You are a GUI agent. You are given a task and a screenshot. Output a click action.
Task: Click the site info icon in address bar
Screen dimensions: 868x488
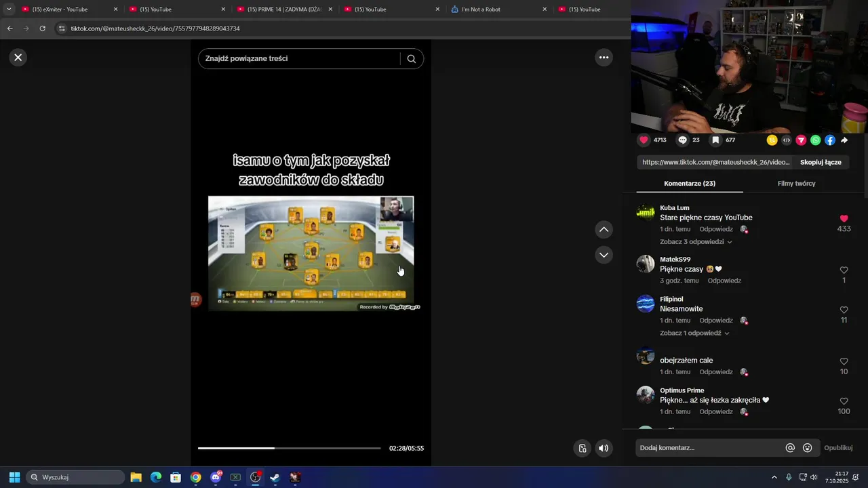(x=62, y=28)
